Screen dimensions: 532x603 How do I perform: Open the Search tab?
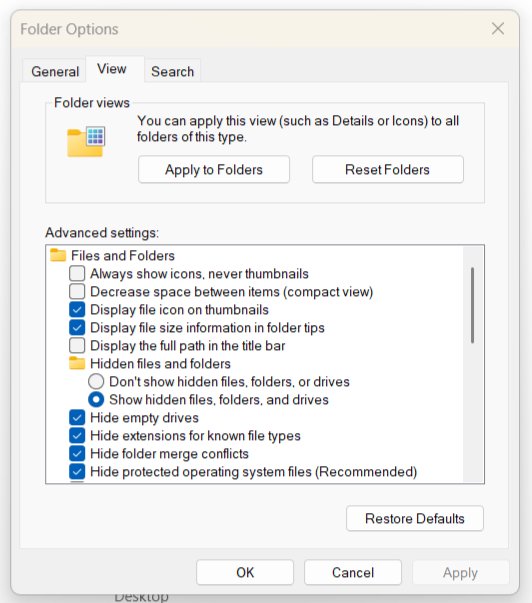click(x=172, y=72)
